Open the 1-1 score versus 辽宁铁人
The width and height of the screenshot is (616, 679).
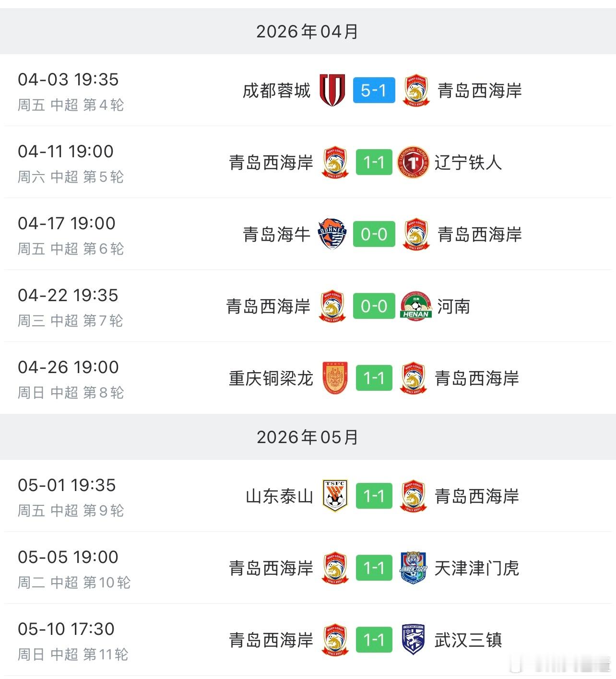pos(374,162)
